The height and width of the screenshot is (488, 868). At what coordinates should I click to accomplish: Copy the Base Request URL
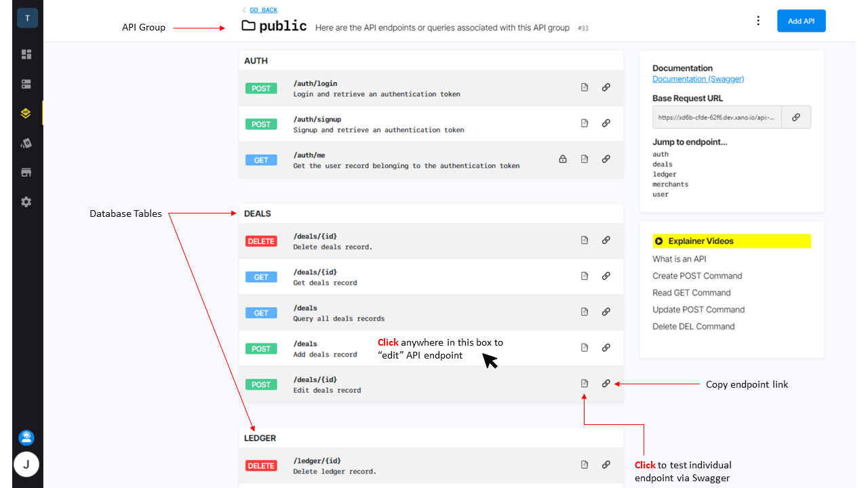[796, 117]
